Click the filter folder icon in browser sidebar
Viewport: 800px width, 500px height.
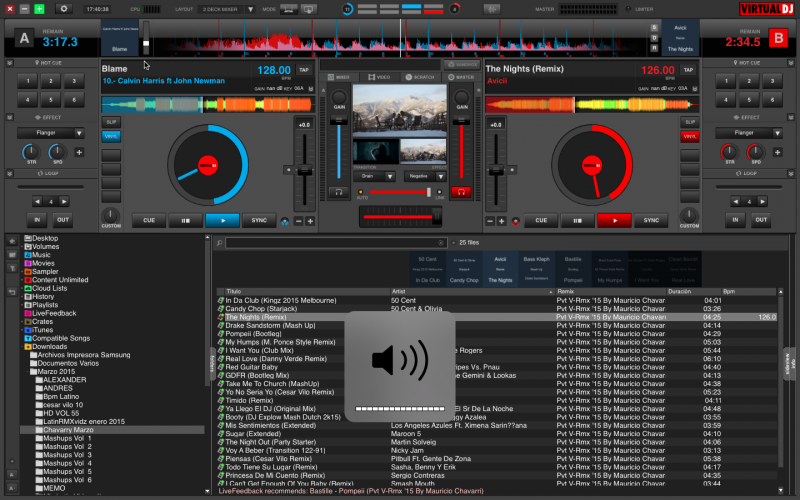coord(12,267)
